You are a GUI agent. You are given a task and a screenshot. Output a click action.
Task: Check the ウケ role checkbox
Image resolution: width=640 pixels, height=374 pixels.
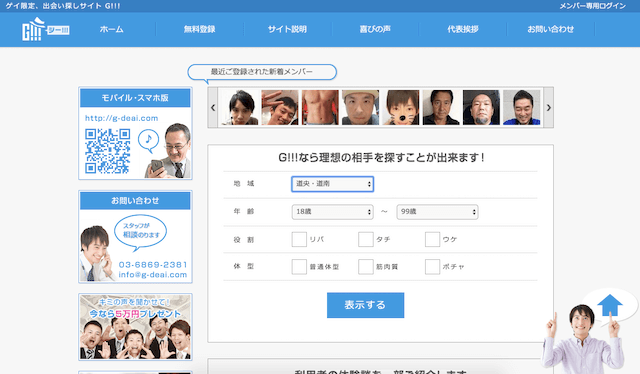(x=432, y=239)
